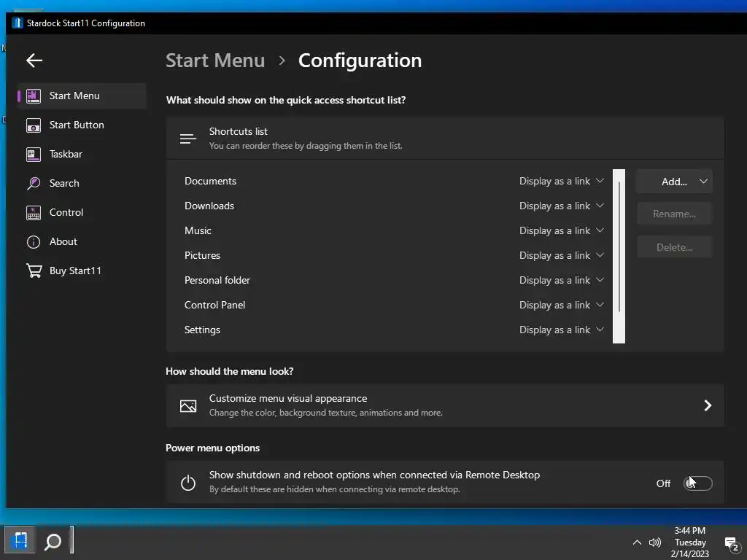Open the Search section
This screenshot has width=747, height=560.
tap(82, 183)
